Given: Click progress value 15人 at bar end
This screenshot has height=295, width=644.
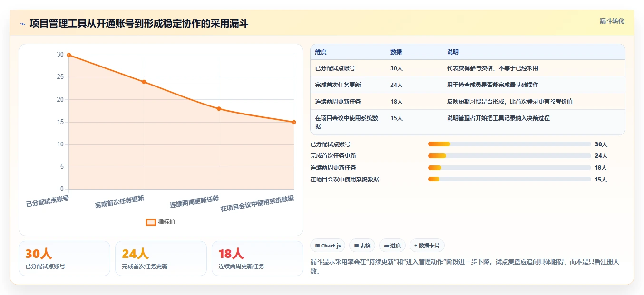Looking at the screenshot, I should tap(601, 179).
